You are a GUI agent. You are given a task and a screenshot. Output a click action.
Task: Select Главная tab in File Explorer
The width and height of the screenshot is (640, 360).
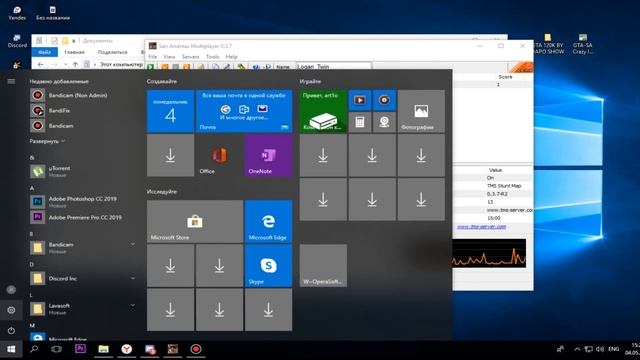[74, 52]
